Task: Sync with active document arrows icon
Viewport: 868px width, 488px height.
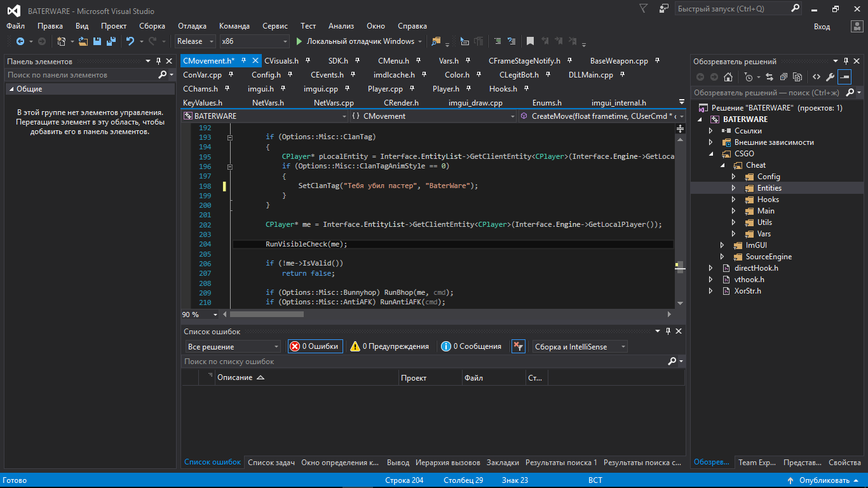Action: [x=770, y=77]
